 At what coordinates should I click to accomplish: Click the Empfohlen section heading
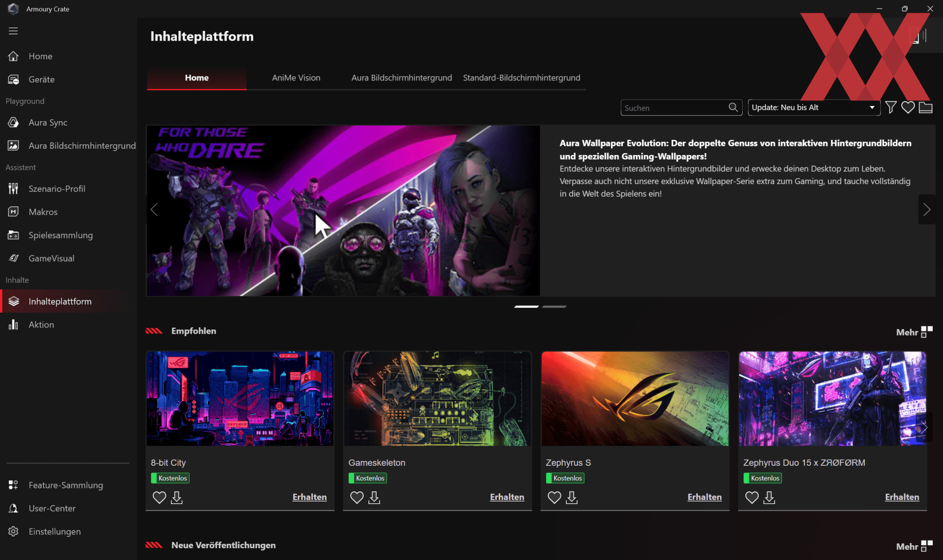pos(194,331)
